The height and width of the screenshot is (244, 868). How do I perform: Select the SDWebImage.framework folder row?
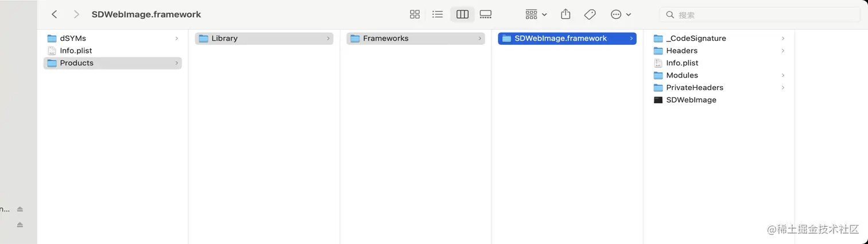click(567, 38)
